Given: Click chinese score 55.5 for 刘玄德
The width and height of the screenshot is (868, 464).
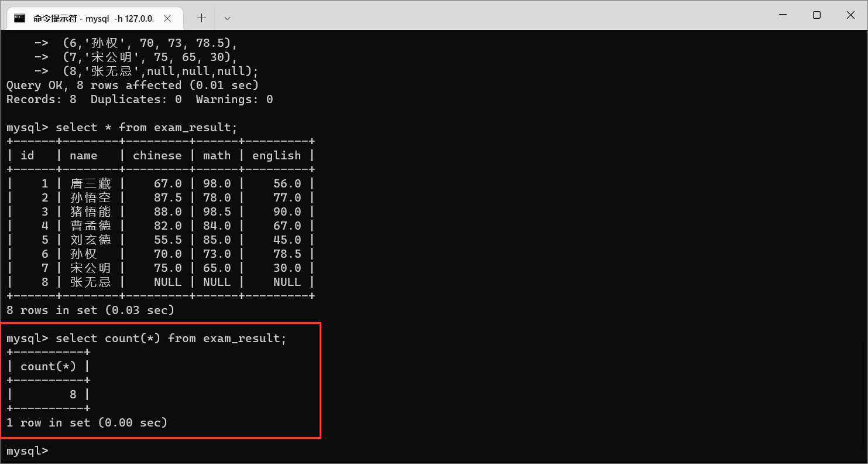Looking at the screenshot, I should pos(167,240).
